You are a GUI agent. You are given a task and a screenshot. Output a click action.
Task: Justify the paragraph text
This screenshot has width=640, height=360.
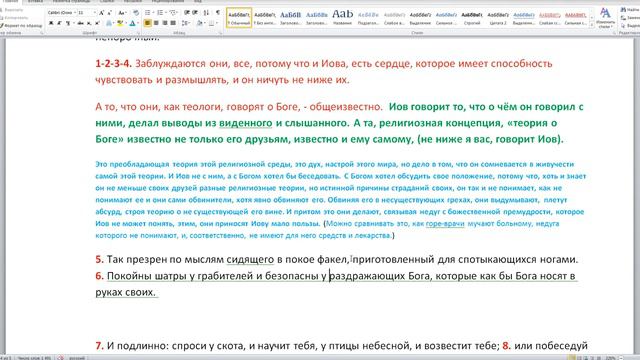coord(173,23)
